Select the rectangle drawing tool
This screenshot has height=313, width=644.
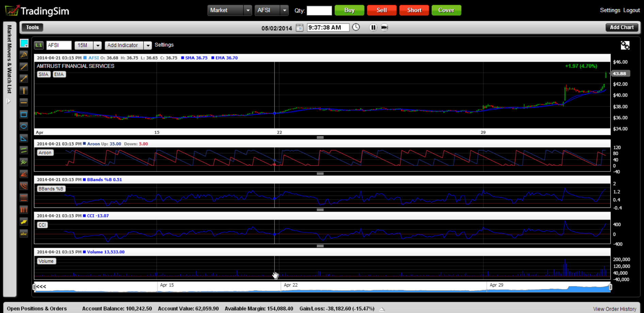pos(23,114)
